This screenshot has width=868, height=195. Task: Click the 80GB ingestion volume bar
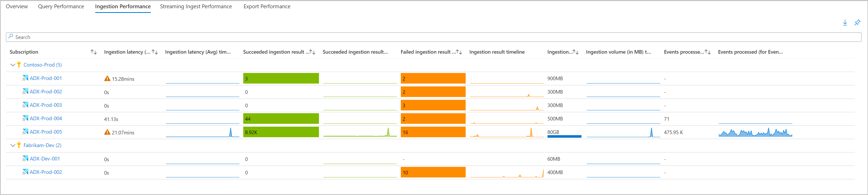[x=564, y=136]
